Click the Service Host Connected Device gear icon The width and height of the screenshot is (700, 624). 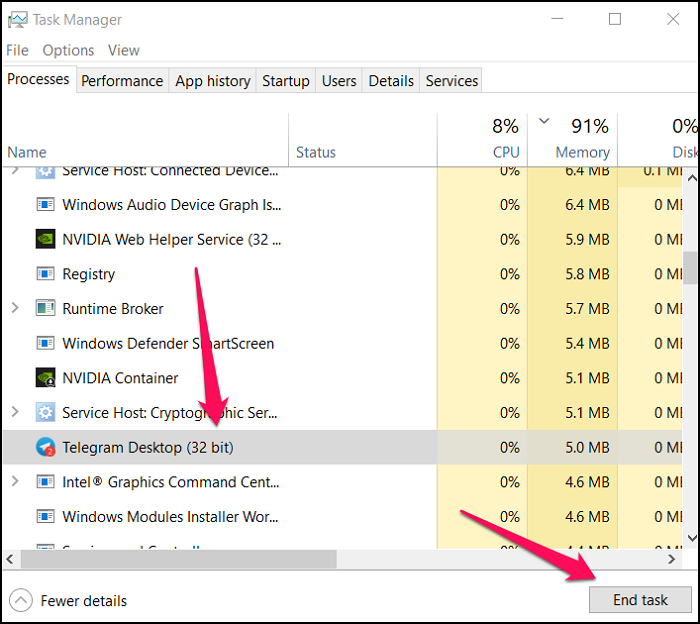pos(45,172)
